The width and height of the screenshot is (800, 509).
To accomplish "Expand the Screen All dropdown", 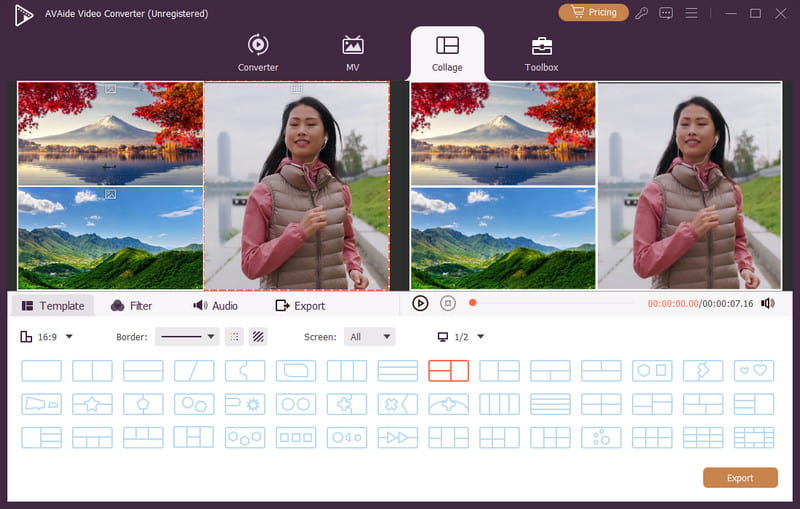I will (369, 337).
